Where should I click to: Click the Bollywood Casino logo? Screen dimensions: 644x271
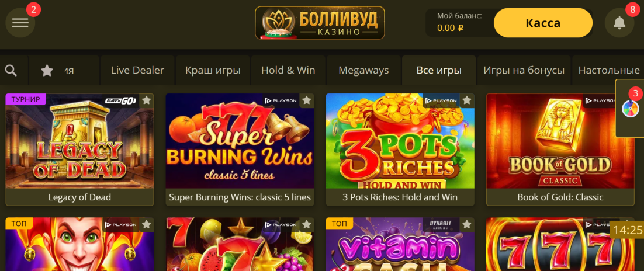pyautogui.click(x=320, y=23)
